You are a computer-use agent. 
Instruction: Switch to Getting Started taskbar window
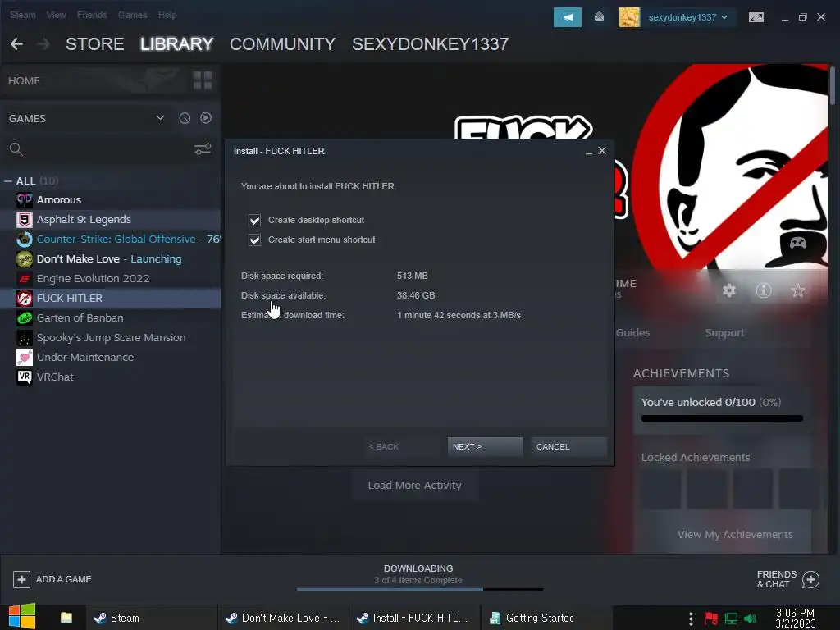click(546, 618)
